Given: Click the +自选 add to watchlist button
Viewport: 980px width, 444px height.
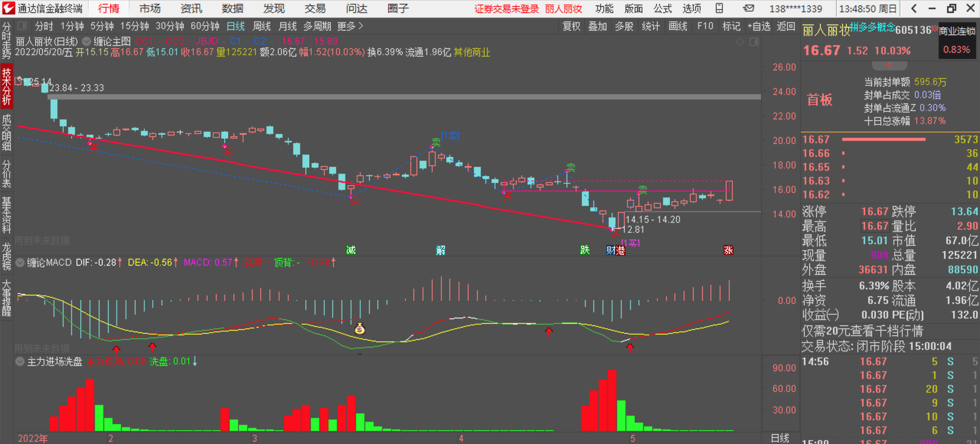Looking at the screenshot, I should point(759,26).
